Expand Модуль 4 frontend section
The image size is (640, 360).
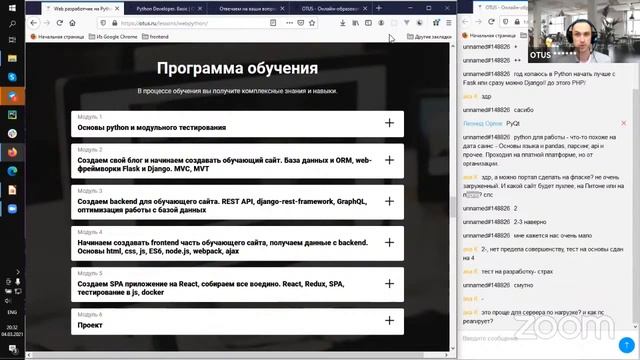click(x=238, y=243)
